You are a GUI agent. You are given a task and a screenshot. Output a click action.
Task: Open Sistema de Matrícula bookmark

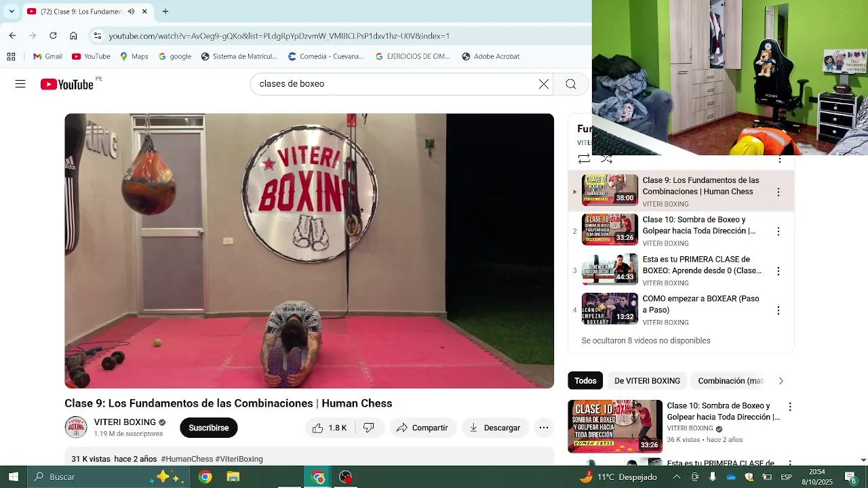[x=239, y=56]
